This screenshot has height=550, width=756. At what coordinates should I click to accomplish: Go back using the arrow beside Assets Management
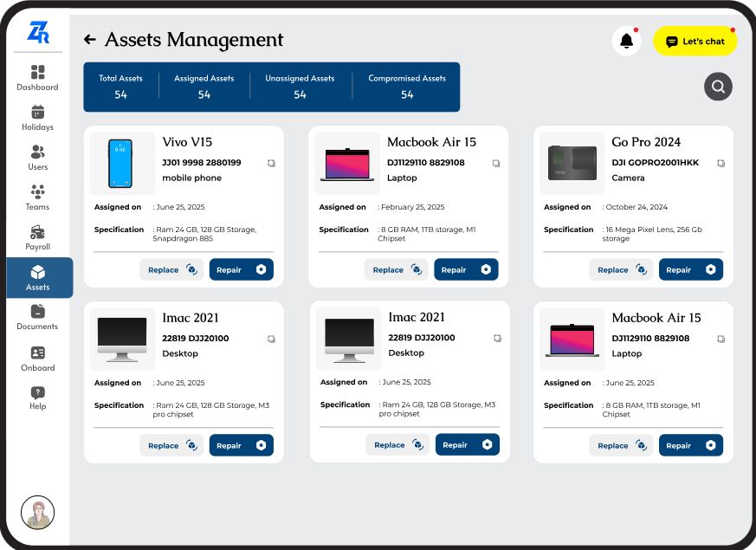[90, 40]
